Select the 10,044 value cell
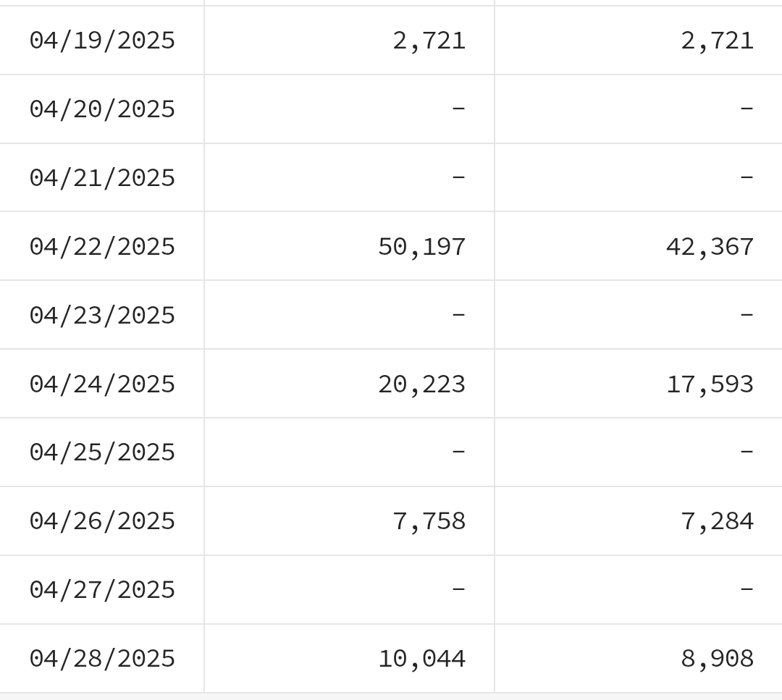 pos(349,659)
